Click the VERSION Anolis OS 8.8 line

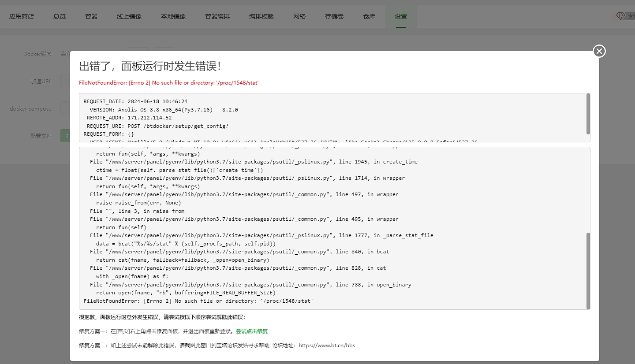164,110
